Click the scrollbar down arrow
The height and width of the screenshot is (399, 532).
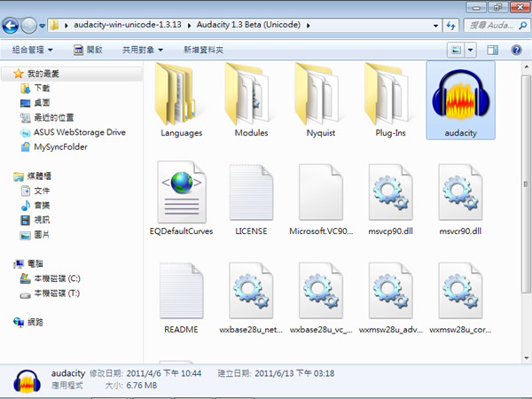(x=526, y=357)
